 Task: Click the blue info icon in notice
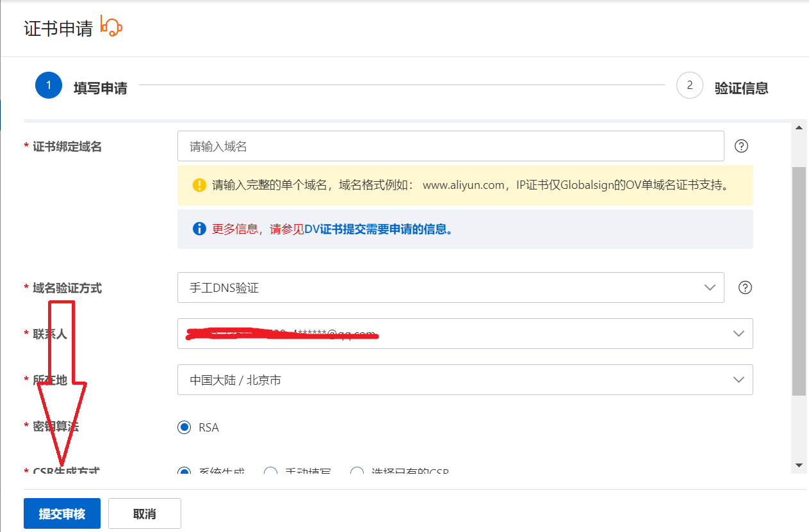pos(199,229)
